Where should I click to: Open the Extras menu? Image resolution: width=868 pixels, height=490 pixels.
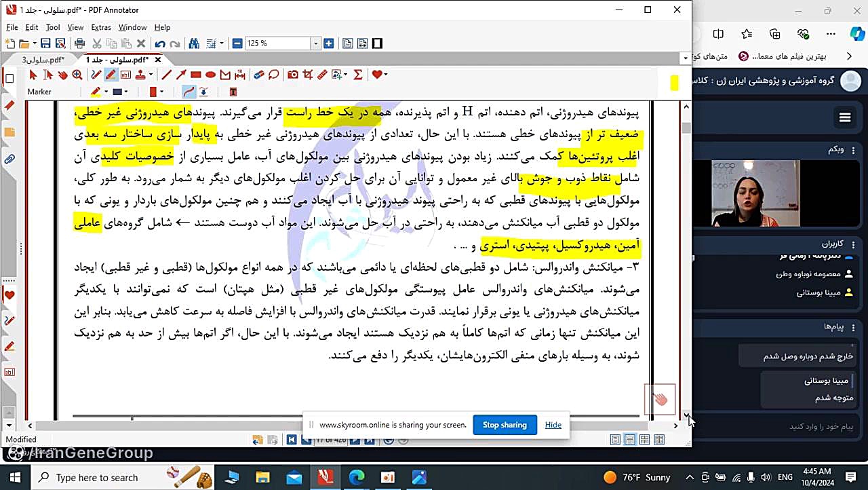coord(101,27)
